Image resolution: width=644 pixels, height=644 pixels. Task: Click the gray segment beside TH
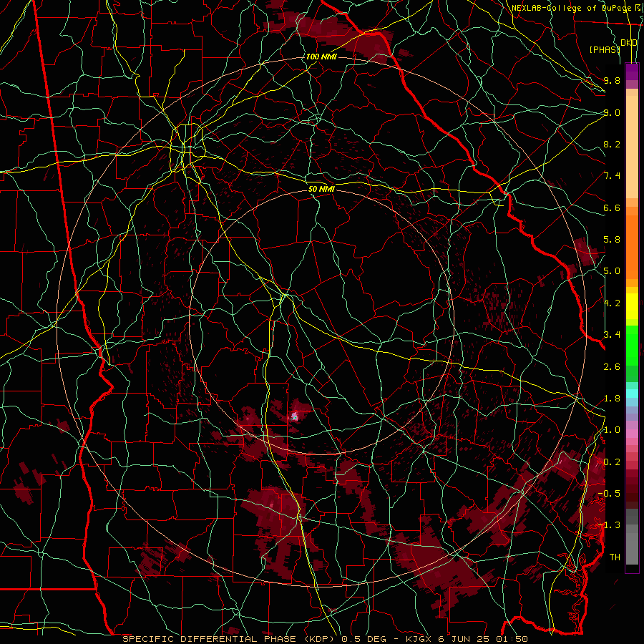[632, 548]
